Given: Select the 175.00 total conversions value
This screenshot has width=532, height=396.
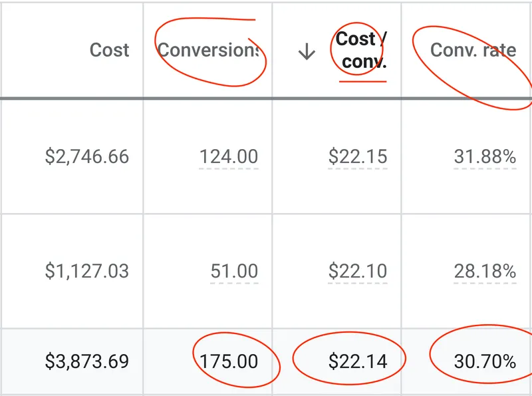Looking at the screenshot, I should (233, 361).
